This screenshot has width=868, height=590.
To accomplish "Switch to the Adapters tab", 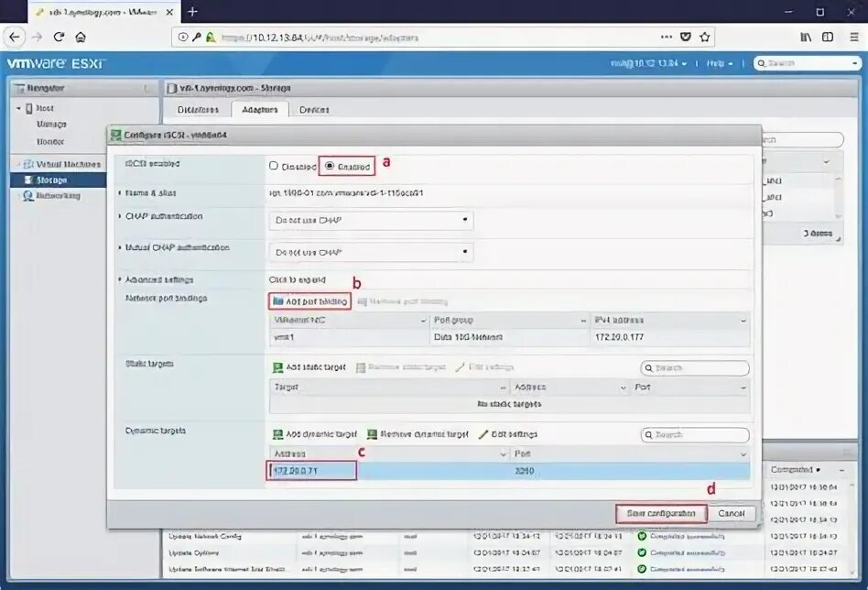I will [260, 110].
